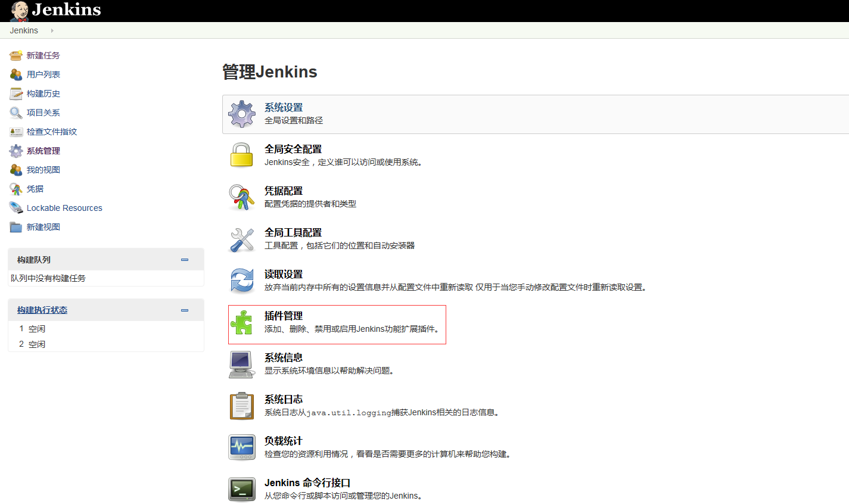Screen dimensions: 849x504
Task: Click the 构建历史 notepad icon
Action: tap(16, 94)
